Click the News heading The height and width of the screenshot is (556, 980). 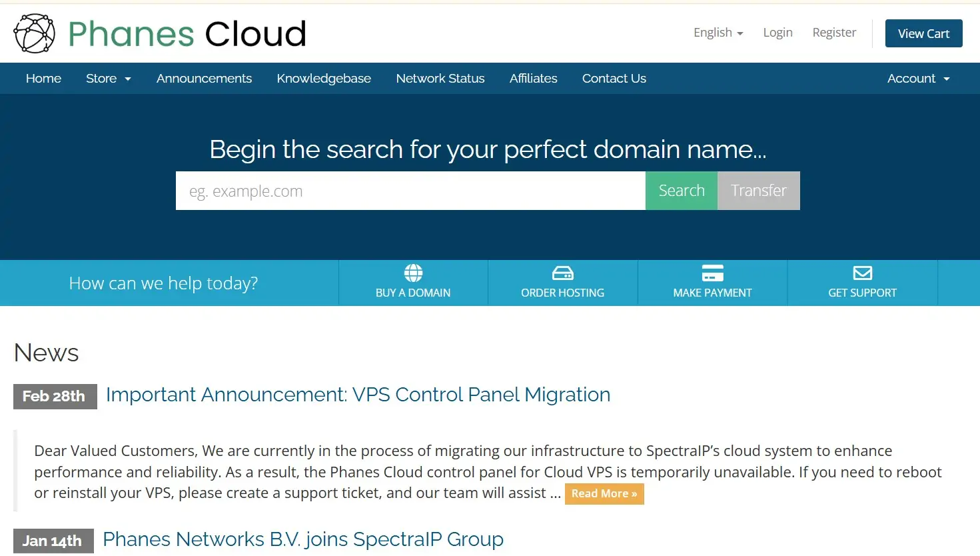(47, 353)
